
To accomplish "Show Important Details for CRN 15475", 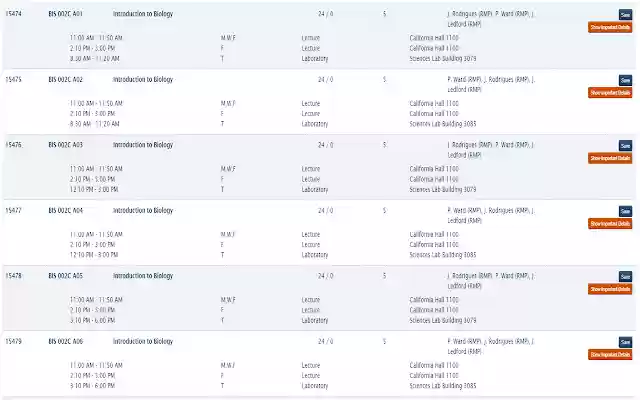I will [610, 92].
